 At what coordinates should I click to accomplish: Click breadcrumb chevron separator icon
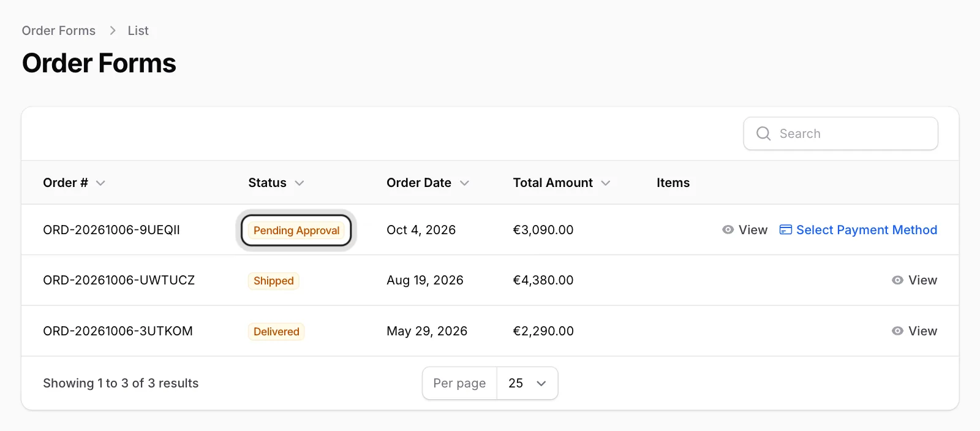pos(112,31)
